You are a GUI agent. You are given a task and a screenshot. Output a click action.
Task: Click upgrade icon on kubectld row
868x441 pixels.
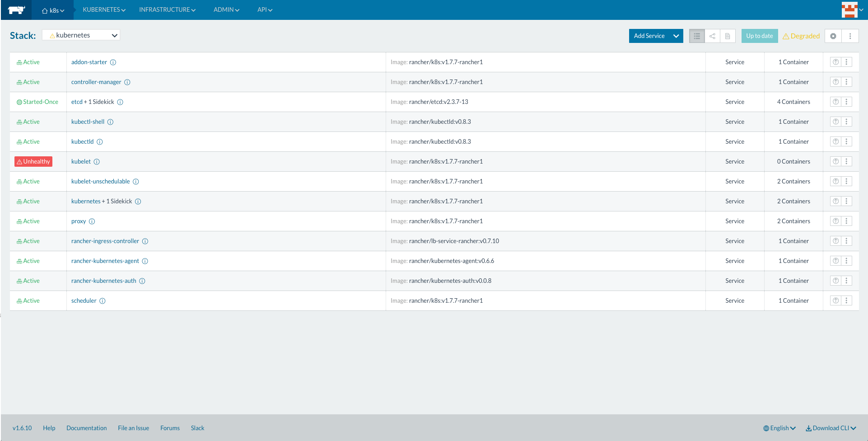pyautogui.click(x=836, y=142)
